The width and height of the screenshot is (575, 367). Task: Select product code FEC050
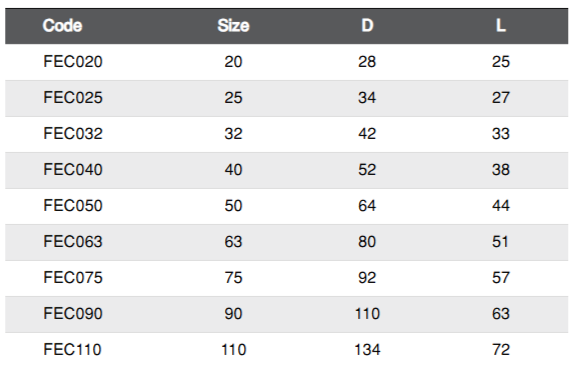[73, 205]
